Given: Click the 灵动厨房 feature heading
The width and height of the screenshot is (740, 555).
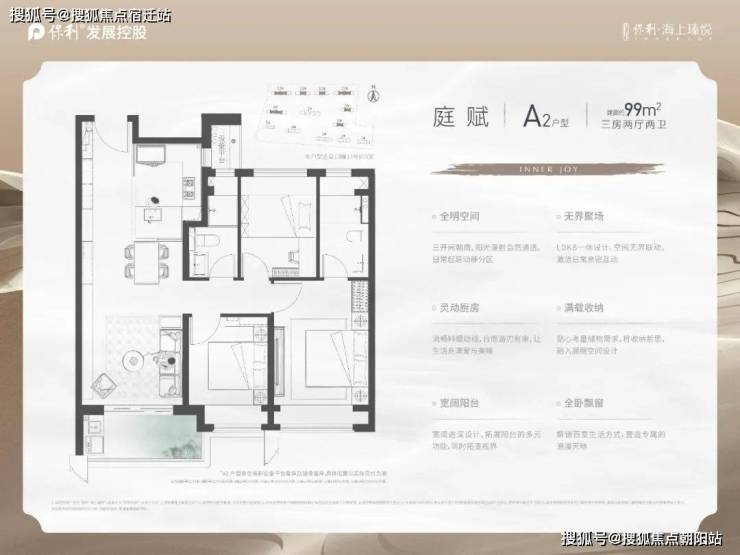Looking at the screenshot, I should pos(459,308).
